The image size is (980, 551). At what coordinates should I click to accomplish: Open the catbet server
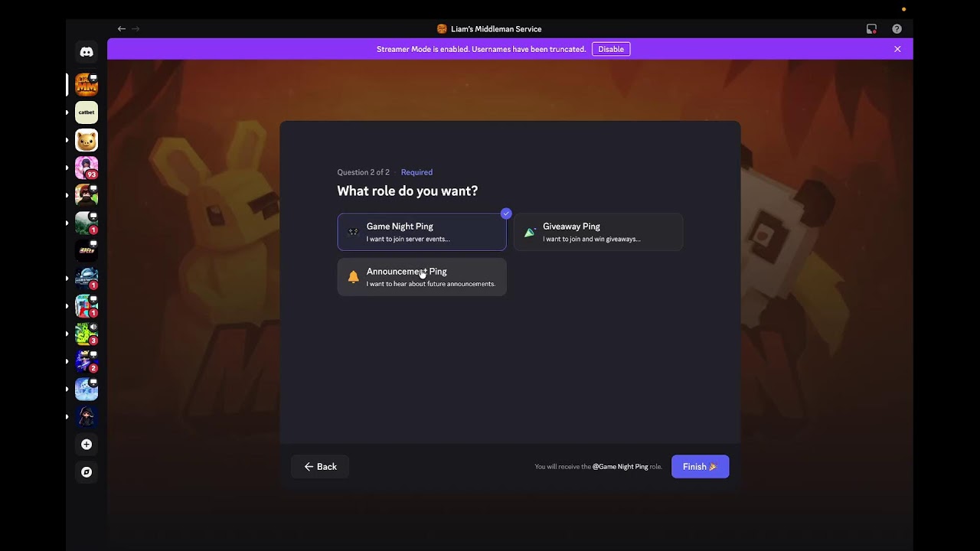[x=87, y=112]
